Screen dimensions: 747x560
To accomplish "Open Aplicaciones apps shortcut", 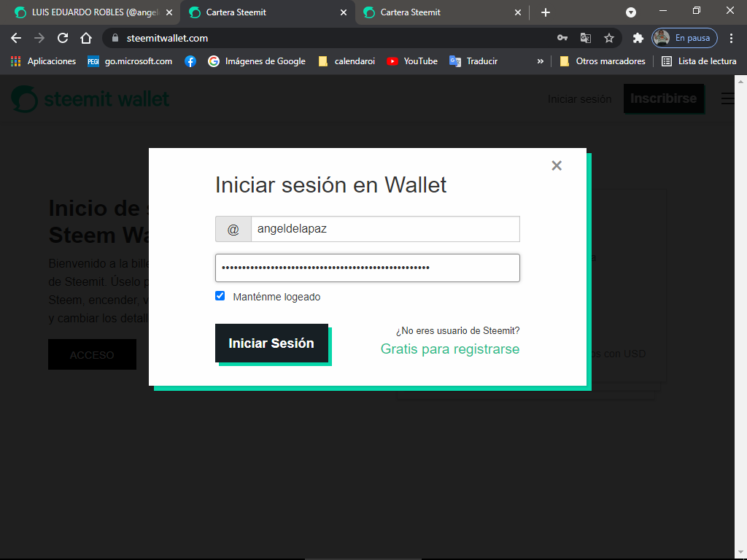I will [43, 61].
